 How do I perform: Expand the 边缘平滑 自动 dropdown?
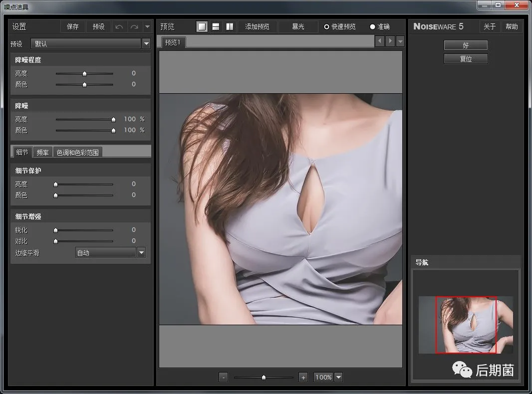[x=141, y=253]
